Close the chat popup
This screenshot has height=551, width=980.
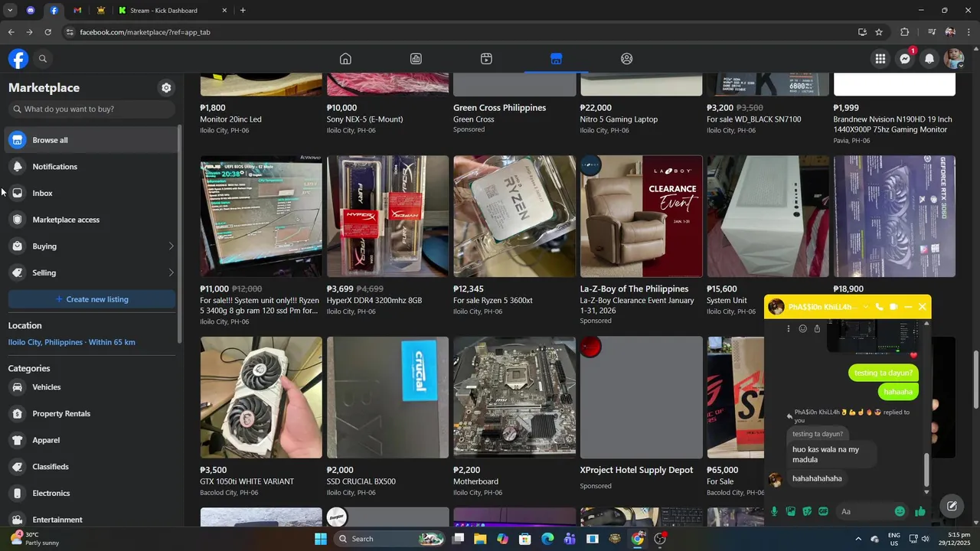[923, 307]
